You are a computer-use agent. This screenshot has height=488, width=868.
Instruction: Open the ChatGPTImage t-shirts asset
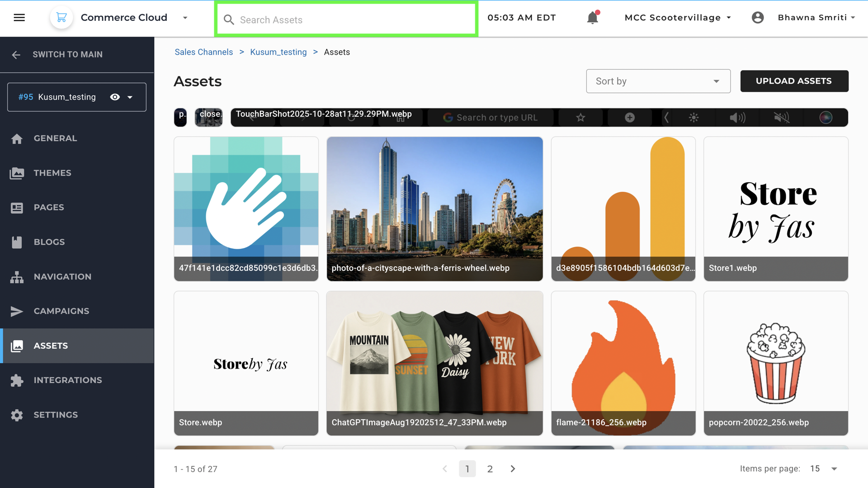[434, 363]
